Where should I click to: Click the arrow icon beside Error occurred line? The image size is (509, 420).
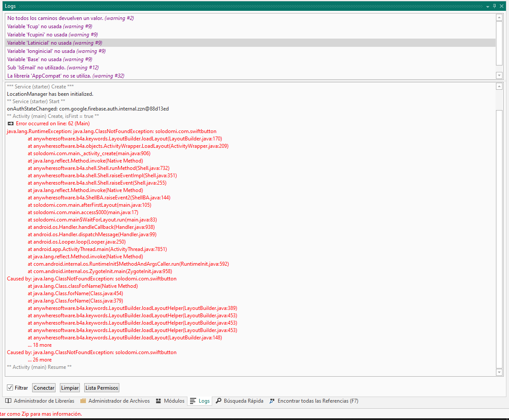tap(10, 124)
